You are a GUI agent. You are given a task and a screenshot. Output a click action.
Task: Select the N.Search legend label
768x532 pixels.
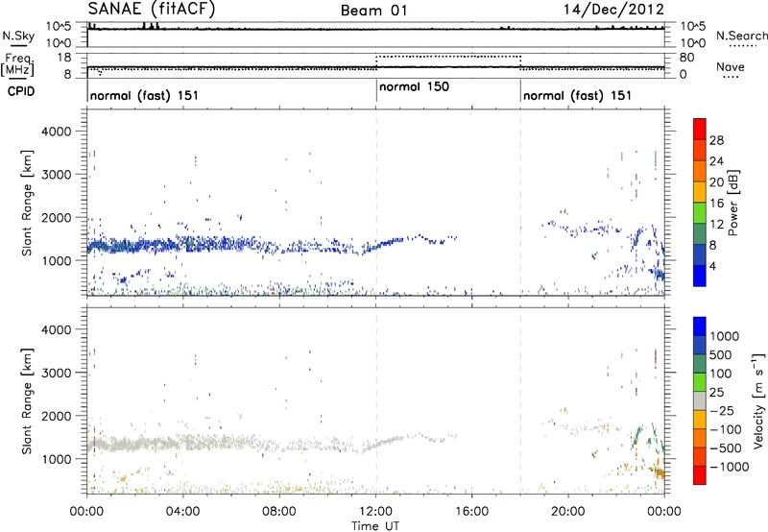click(742, 36)
